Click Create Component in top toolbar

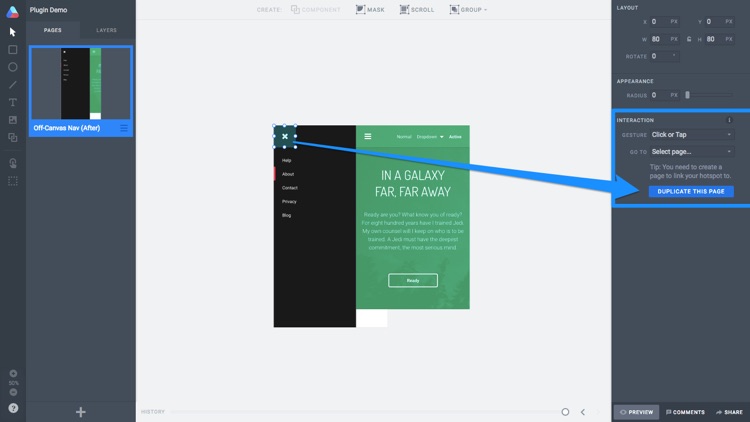point(316,10)
